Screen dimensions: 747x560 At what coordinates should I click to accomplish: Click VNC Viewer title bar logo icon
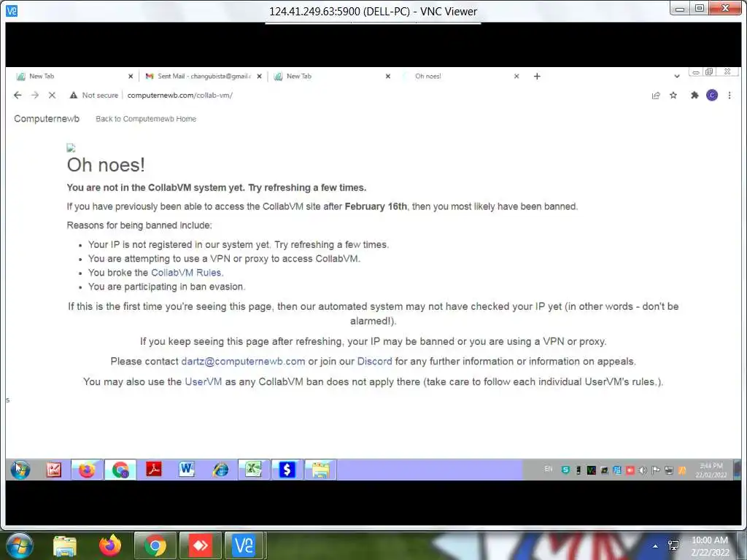pos(12,11)
